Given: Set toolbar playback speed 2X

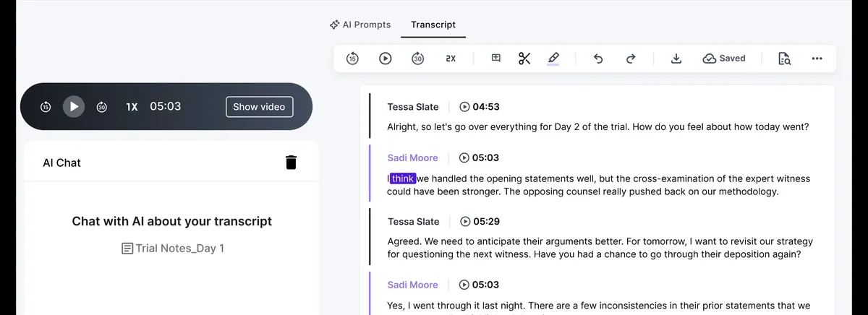Looking at the screenshot, I should (x=451, y=59).
